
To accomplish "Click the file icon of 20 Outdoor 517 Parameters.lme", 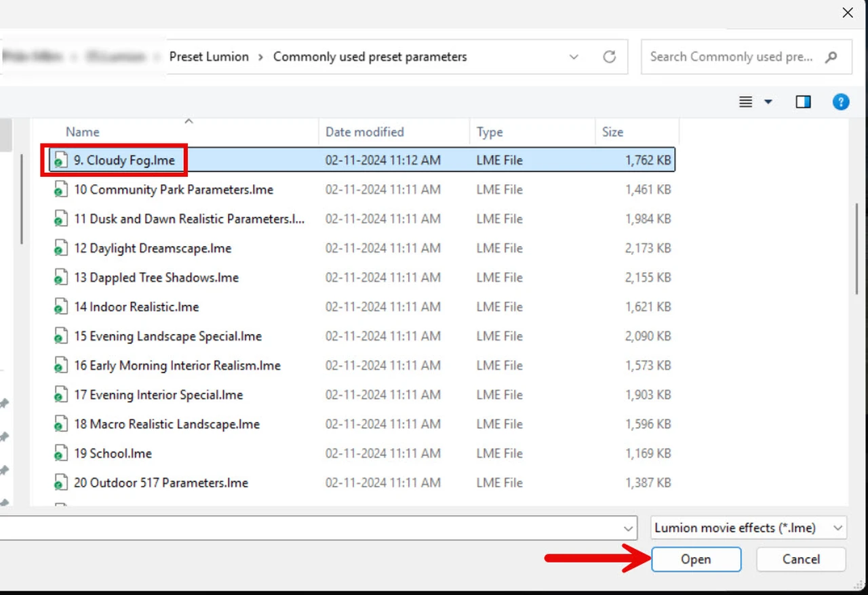I will point(60,483).
